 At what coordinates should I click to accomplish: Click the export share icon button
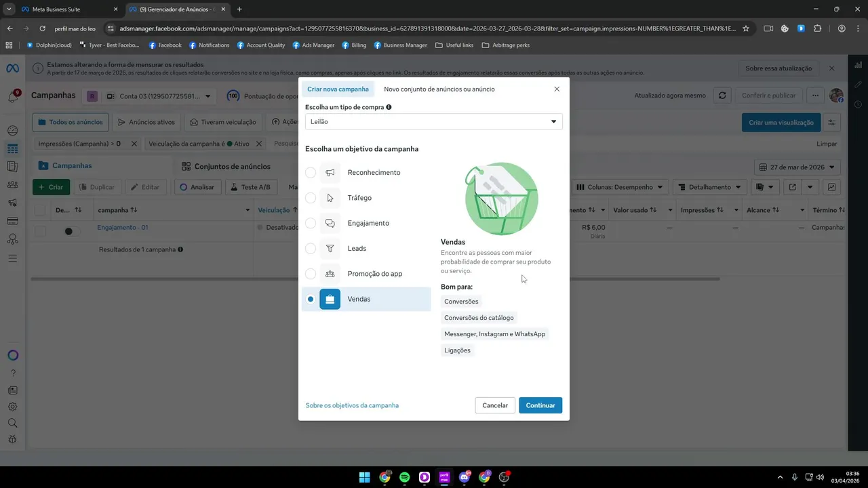click(x=791, y=187)
